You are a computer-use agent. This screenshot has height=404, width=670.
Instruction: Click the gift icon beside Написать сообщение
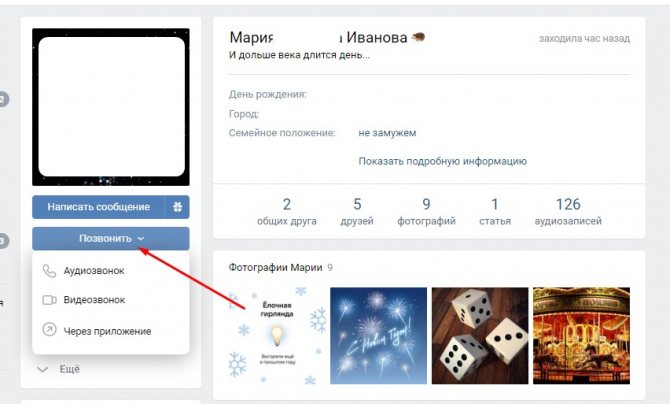pyautogui.click(x=177, y=207)
